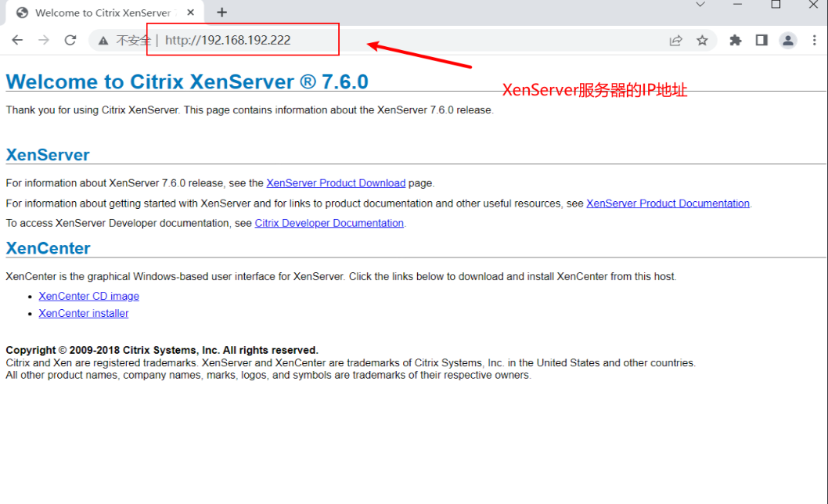Click the 不安全 security label
The height and width of the screenshot is (504, 828).
133,40
